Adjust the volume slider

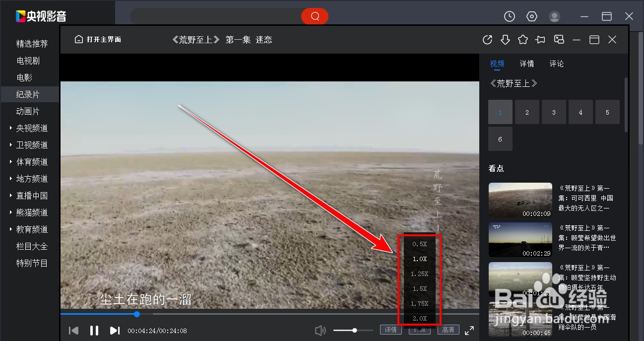click(x=353, y=330)
